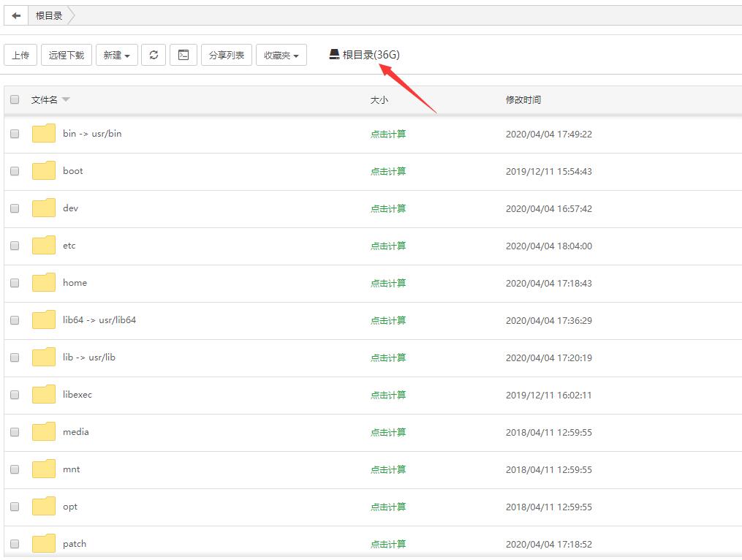Calculate size for the mnt folder
This screenshot has height=560, width=742.
click(x=388, y=469)
